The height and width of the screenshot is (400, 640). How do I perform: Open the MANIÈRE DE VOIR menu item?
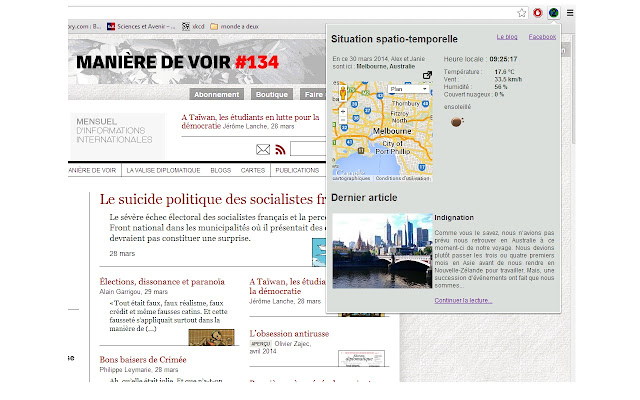click(92, 170)
